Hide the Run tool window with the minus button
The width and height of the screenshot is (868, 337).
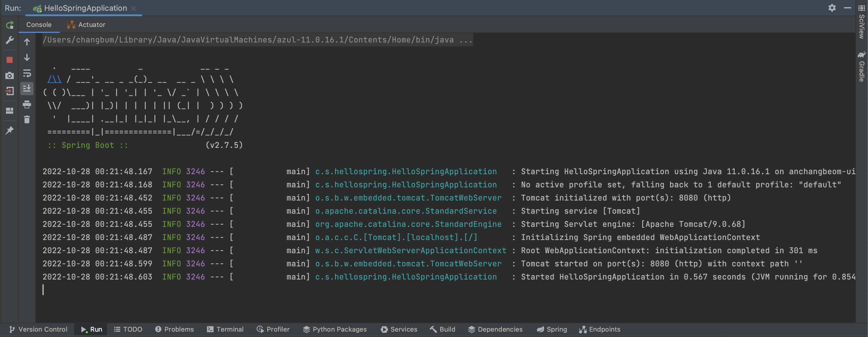[x=847, y=8]
